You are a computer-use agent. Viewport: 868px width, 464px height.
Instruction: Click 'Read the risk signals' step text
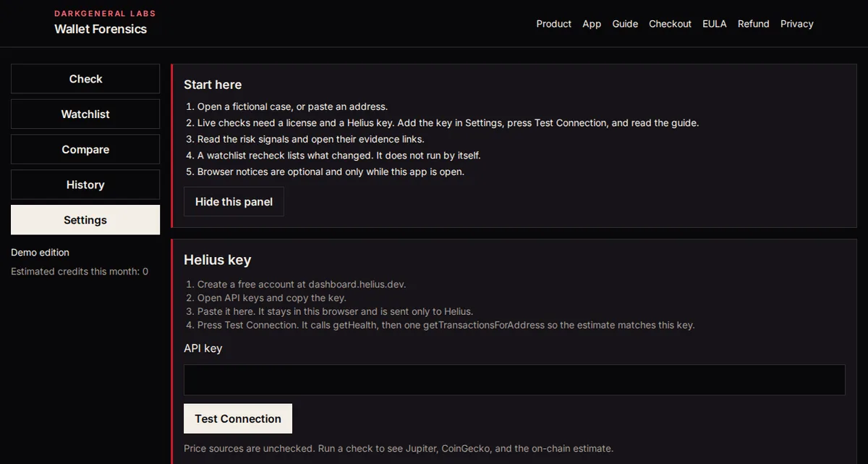coord(310,139)
